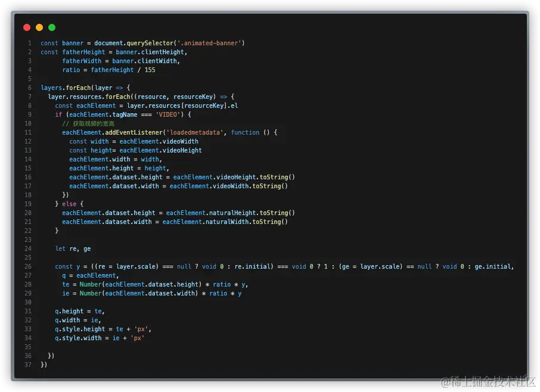Click 'q.style.height' on line 33
The image size is (540, 392).
[80, 329]
